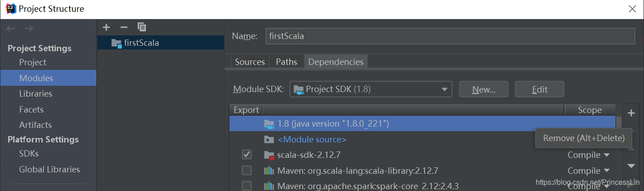Switch to the Sources tab

[x=250, y=62]
